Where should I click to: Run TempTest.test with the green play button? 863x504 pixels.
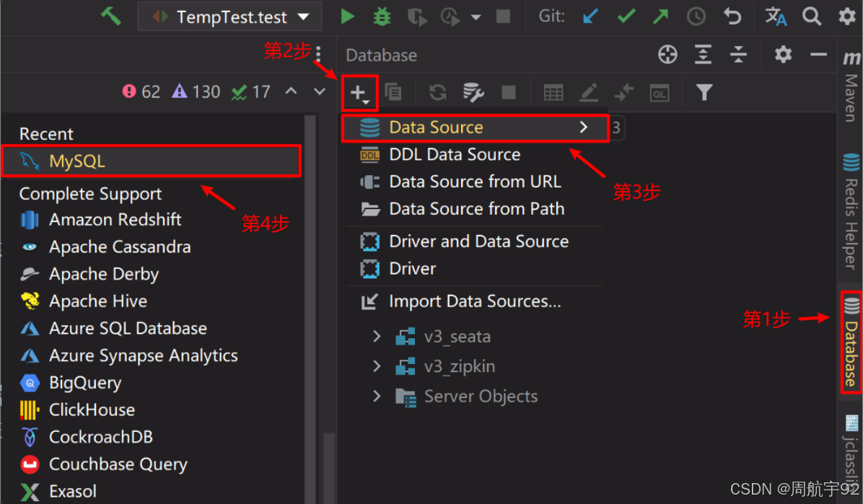click(x=347, y=17)
